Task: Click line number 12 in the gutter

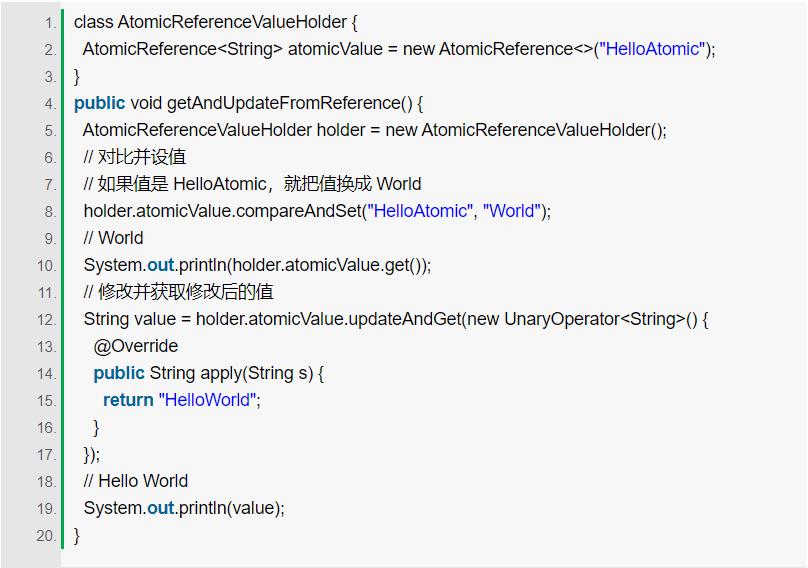Action: tap(46, 320)
